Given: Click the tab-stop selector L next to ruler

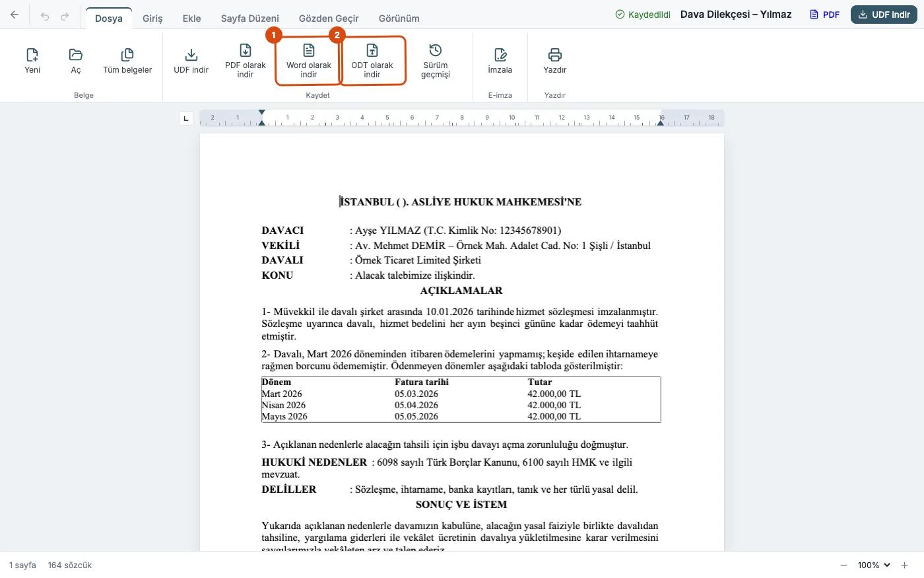Looking at the screenshot, I should point(186,119).
